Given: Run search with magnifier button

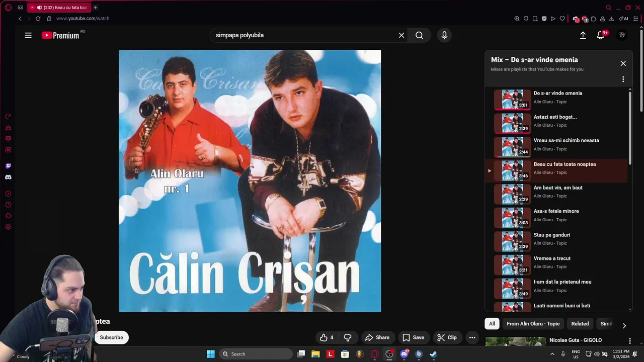Looking at the screenshot, I should point(419,35).
